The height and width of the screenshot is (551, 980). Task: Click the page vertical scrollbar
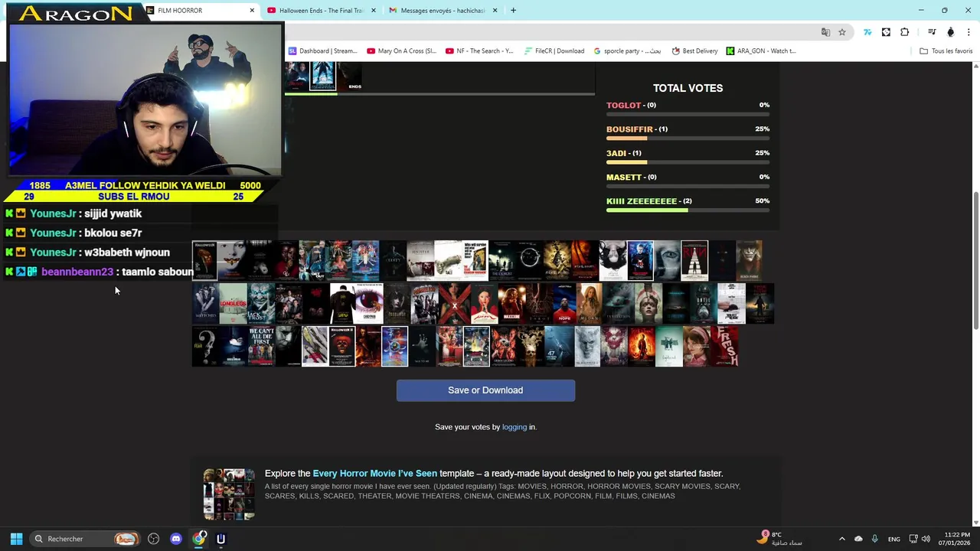click(x=975, y=260)
